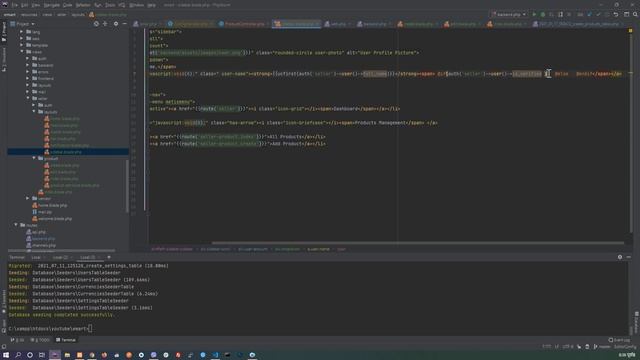This screenshot has height=360, width=640.
Task: Open Search Everywhere magnifier icon
Action: pos(635,14)
